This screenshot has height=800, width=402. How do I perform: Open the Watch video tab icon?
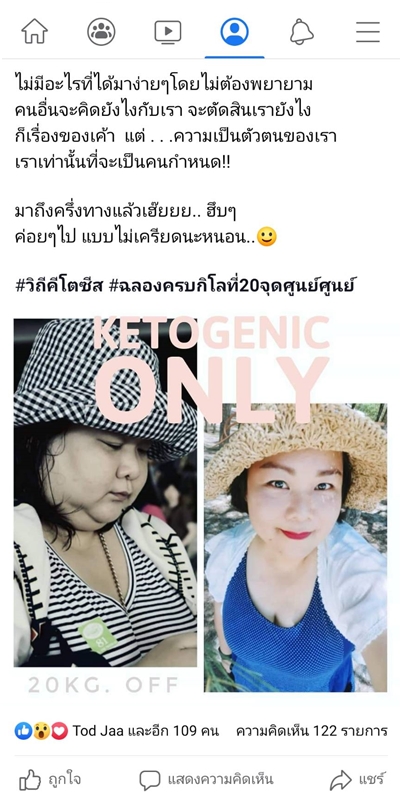click(x=168, y=32)
